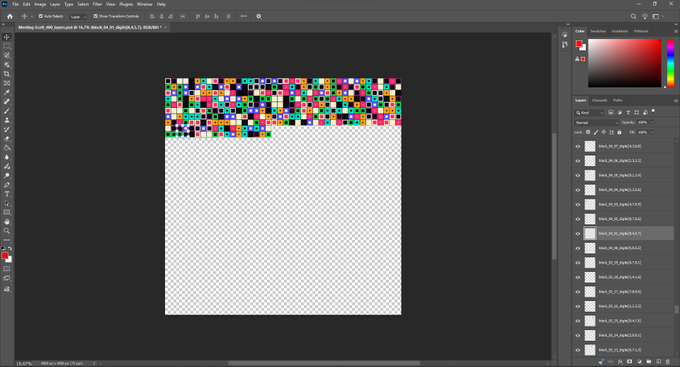The width and height of the screenshot is (680, 367).
Task: Click the Home icon in options bar
Action: pos(10,16)
